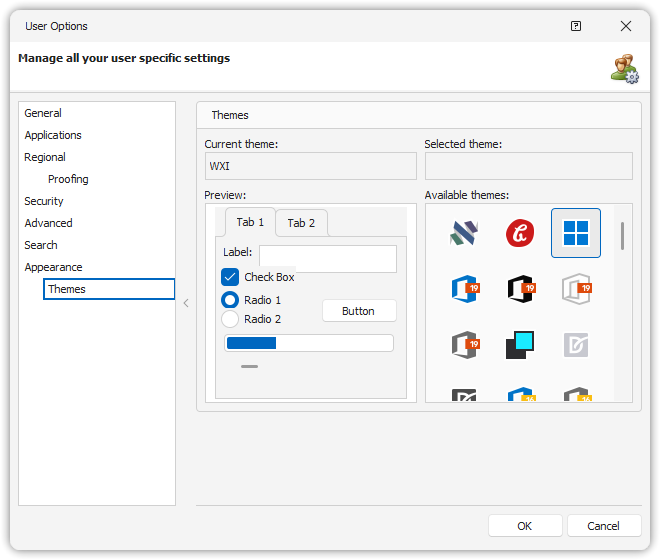This screenshot has height=560, width=660.
Task: Select the black Office 2019 theme
Action: pos(519,289)
